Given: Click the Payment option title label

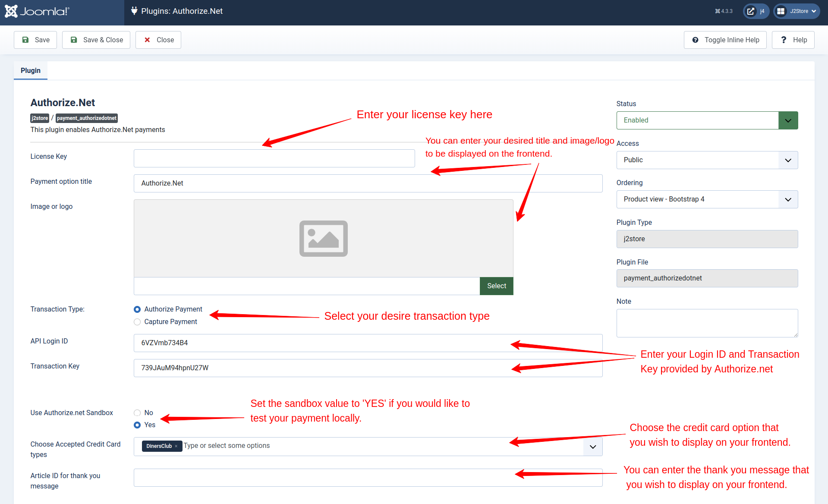Looking at the screenshot, I should [61, 182].
